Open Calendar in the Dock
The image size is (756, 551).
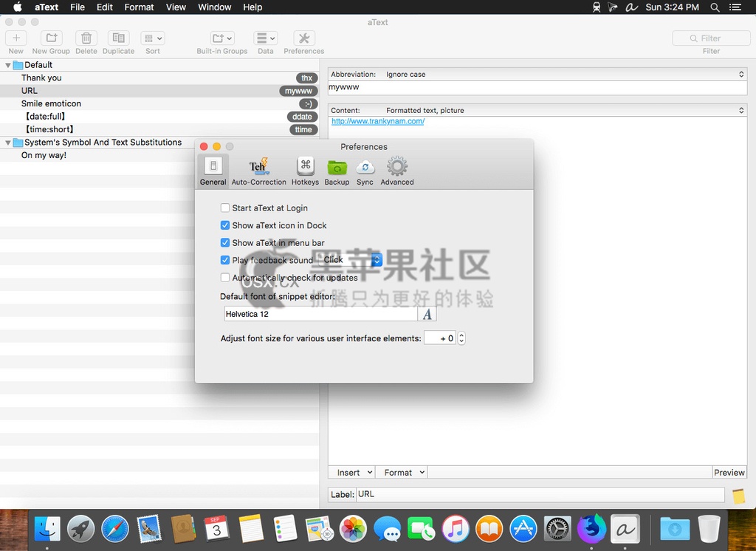217,530
